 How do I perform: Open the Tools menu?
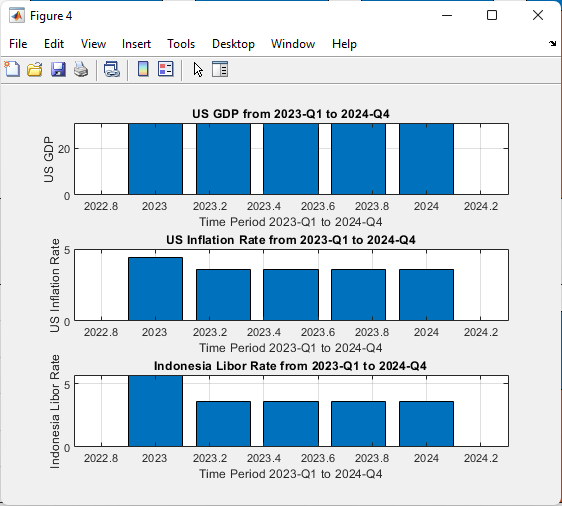pos(181,44)
